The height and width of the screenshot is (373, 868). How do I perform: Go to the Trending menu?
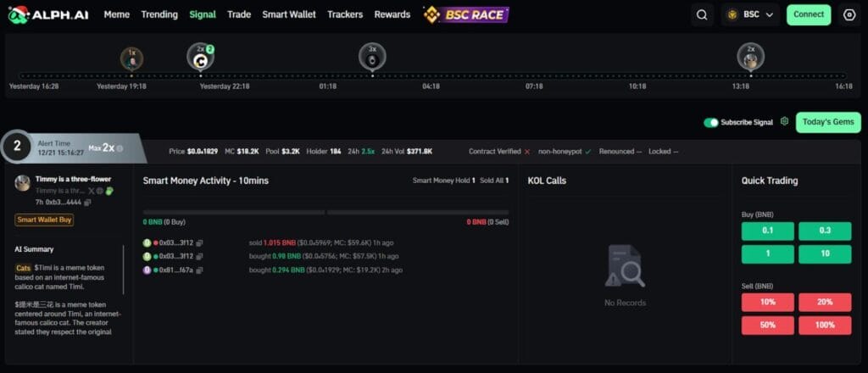click(x=159, y=14)
